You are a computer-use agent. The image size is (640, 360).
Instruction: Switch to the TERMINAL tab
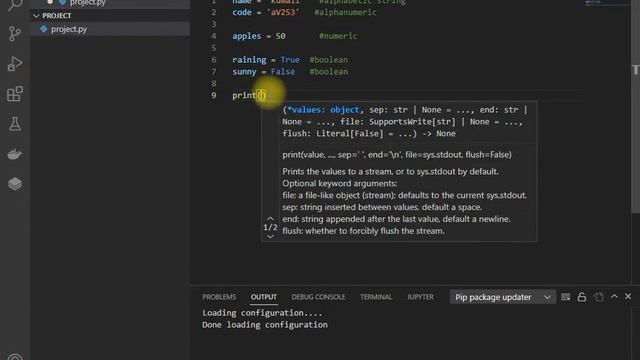tap(376, 297)
